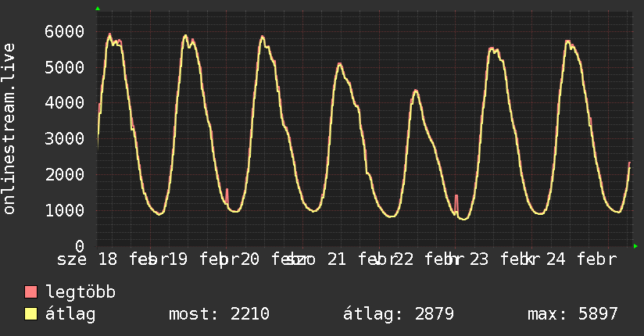Click the yellow átlag legend swatch
The height and width of the screenshot is (336, 644).
coord(30,313)
